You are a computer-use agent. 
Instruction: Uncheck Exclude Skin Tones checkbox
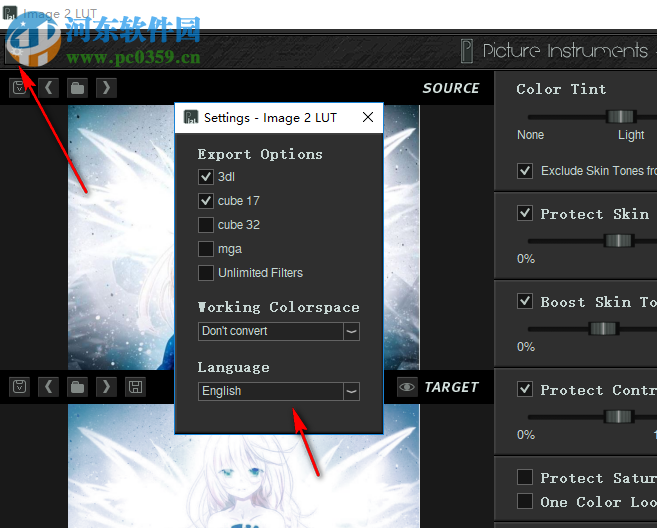click(x=525, y=171)
